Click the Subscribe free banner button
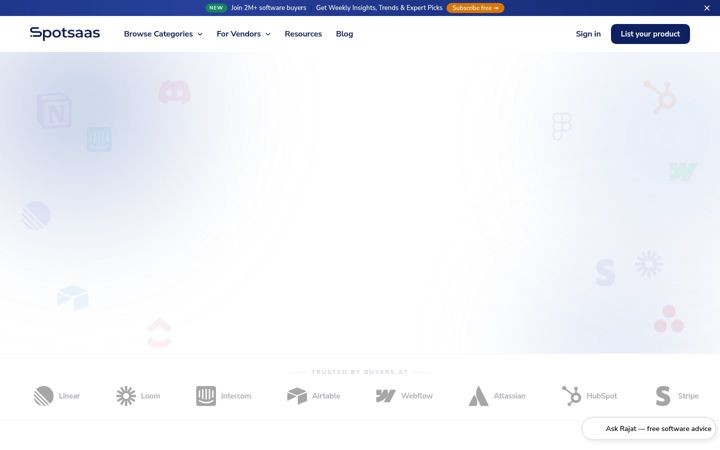This screenshot has width=720, height=450. coord(475,8)
